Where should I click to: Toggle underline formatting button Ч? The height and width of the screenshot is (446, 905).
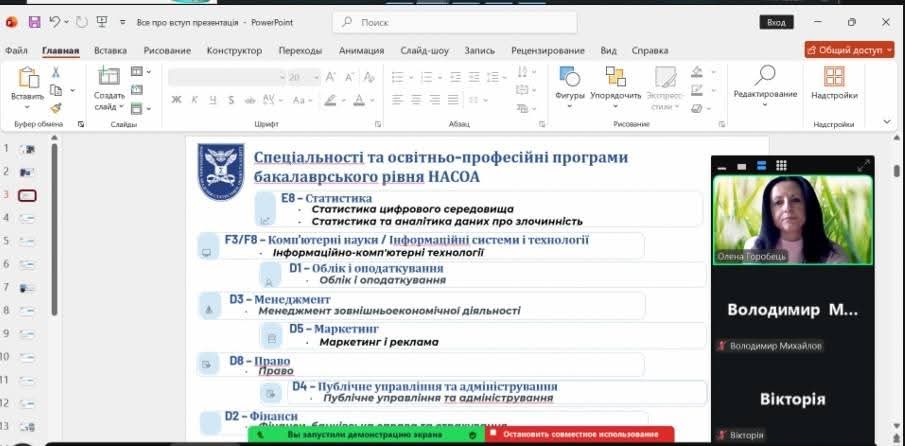click(x=212, y=99)
